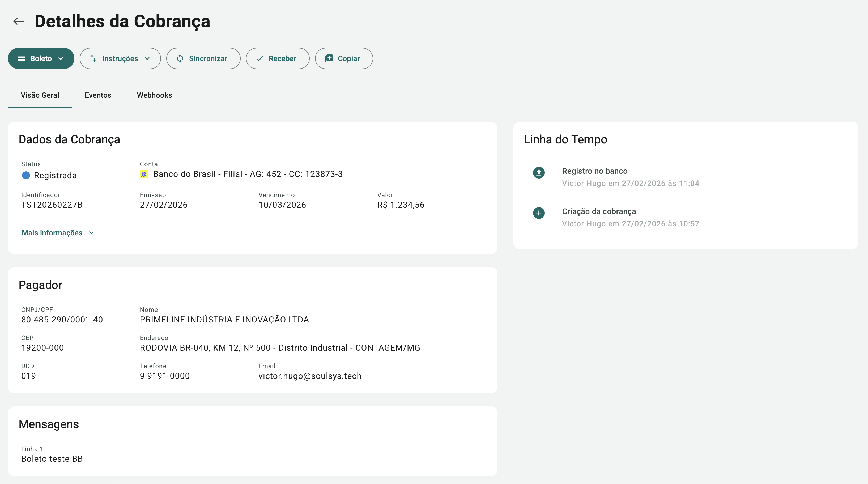Click the Criação da cobrança plus icon
The width and height of the screenshot is (868, 484).
pyautogui.click(x=538, y=213)
